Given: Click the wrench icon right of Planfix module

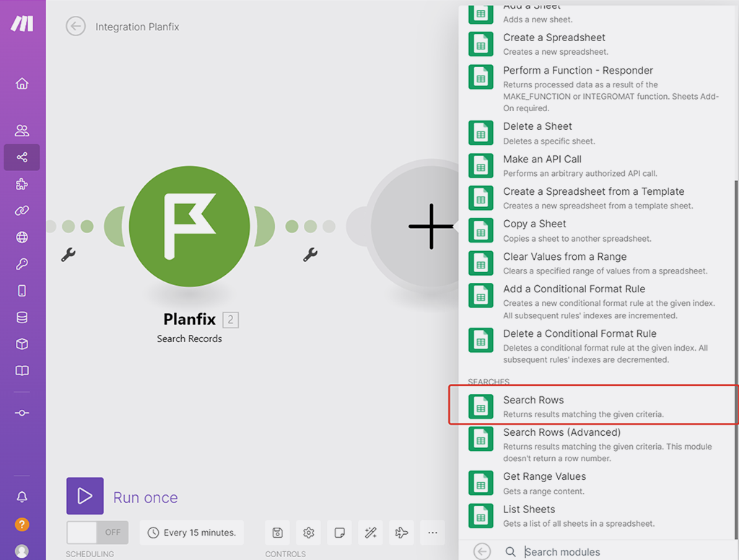Looking at the screenshot, I should coord(310,255).
